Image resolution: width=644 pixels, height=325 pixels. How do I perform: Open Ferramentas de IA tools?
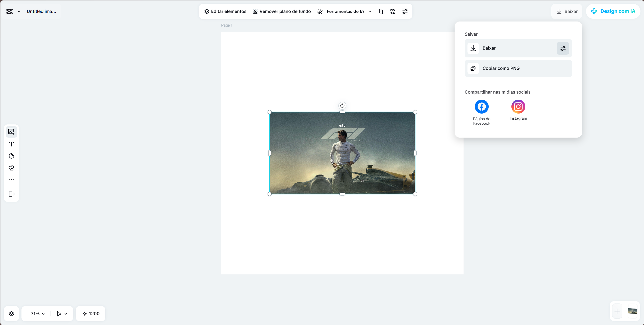click(x=341, y=11)
